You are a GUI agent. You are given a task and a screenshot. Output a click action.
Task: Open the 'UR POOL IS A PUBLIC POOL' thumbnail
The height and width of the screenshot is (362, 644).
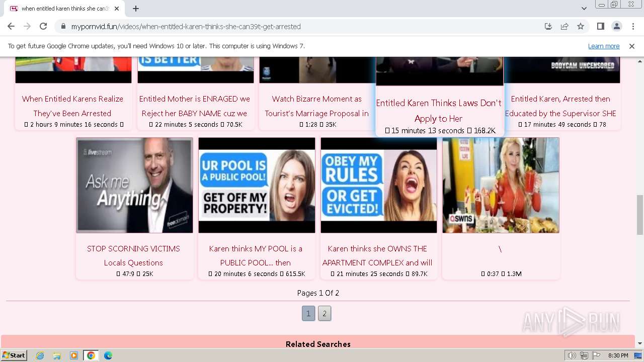[257, 185]
